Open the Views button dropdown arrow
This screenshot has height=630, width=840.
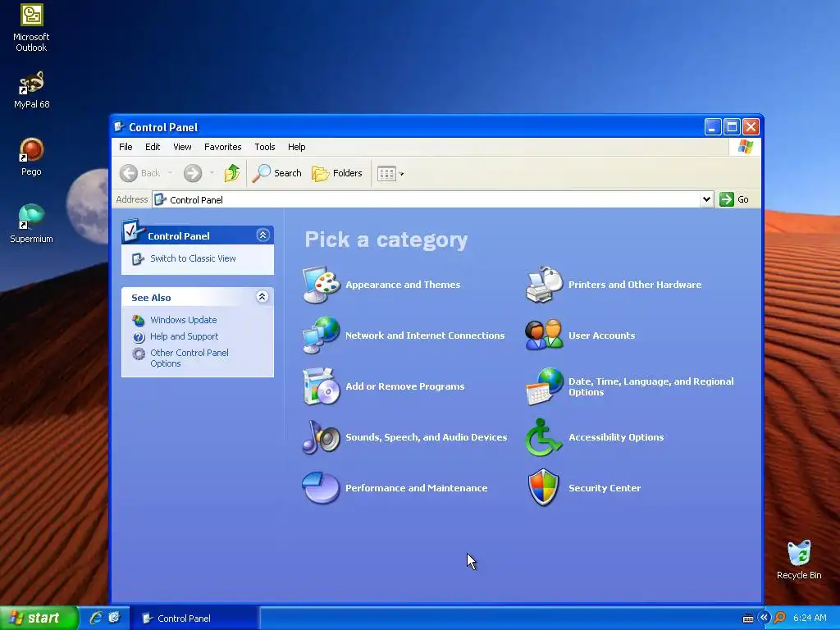(x=402, y=174)
